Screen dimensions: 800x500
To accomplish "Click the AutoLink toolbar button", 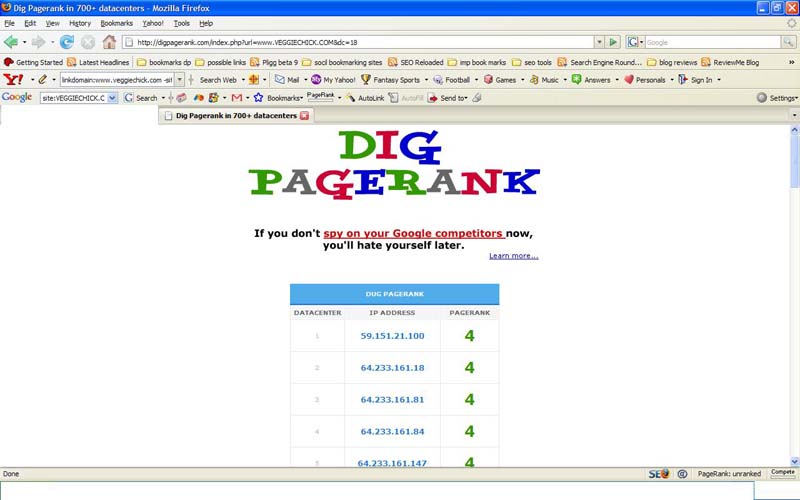I will tap(365, 97).
